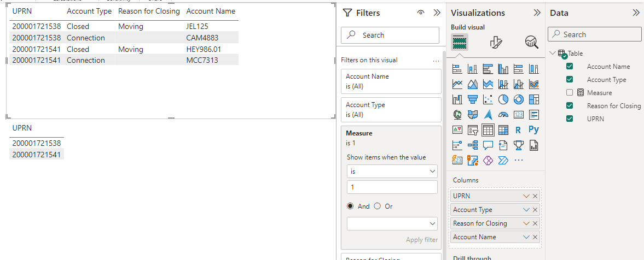Choose the Donut chart visual
Screen dimensions: 644x260
(519, 99)
